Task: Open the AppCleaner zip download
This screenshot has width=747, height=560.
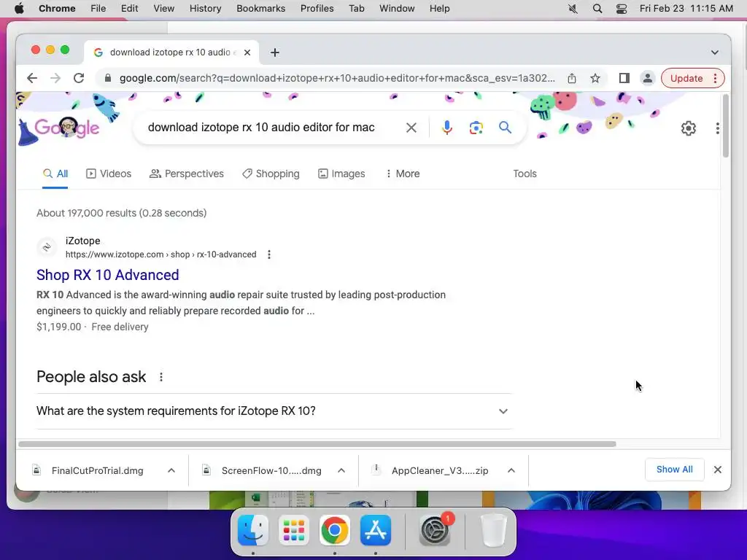Action: tap(440, 470)
